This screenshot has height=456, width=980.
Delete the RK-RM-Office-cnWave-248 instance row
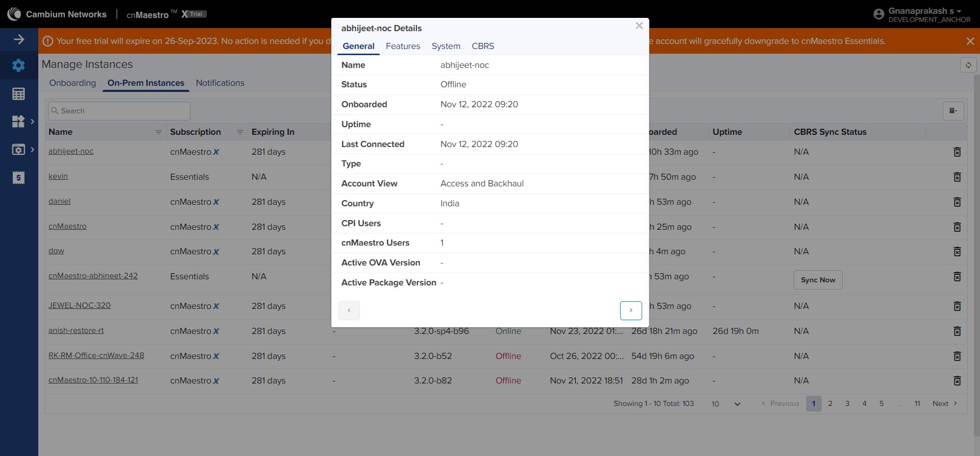tap(957, 356)
